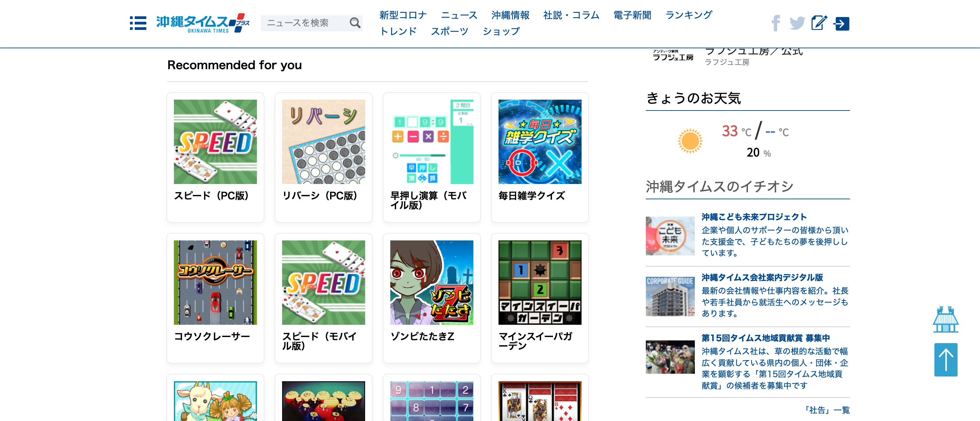
Task: Click the search magnifier icon
Action: pyautogui.click(x=355, y=23)
